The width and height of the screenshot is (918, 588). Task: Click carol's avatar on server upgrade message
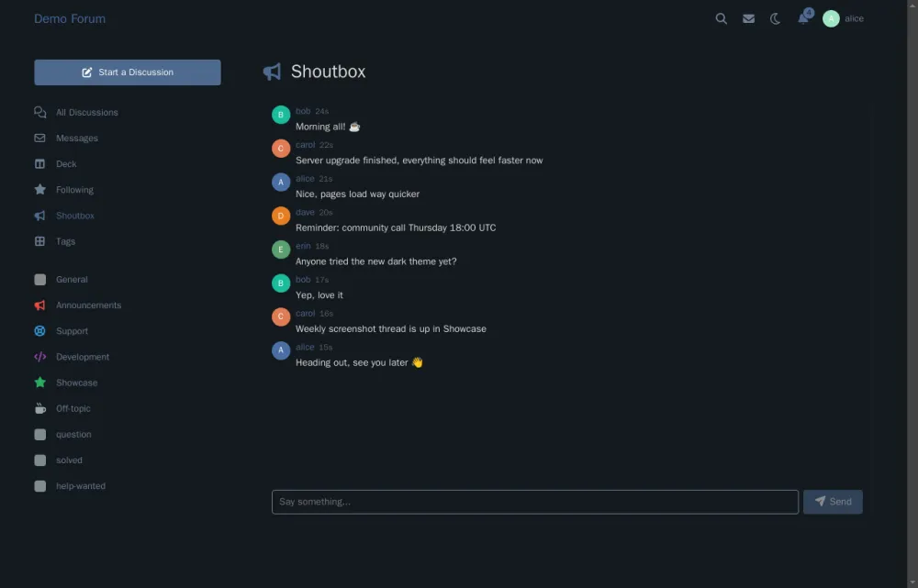click(x=281, y=149)
